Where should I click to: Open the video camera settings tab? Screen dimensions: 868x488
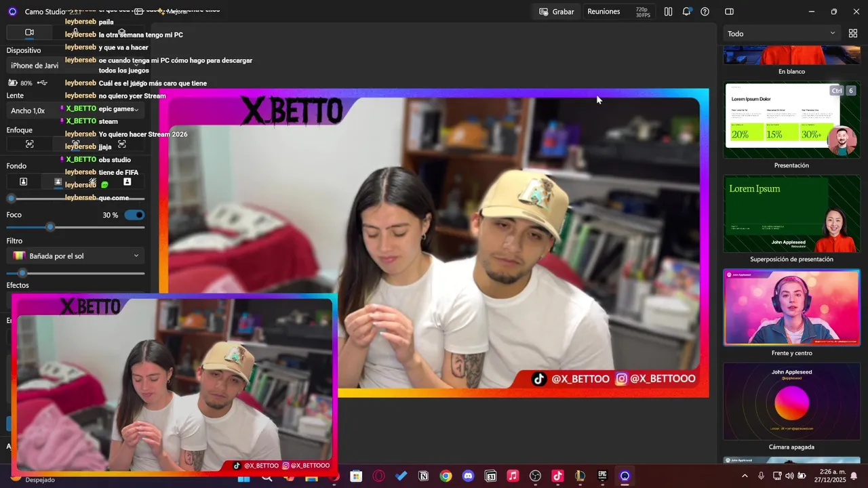[x=29, y=33]
